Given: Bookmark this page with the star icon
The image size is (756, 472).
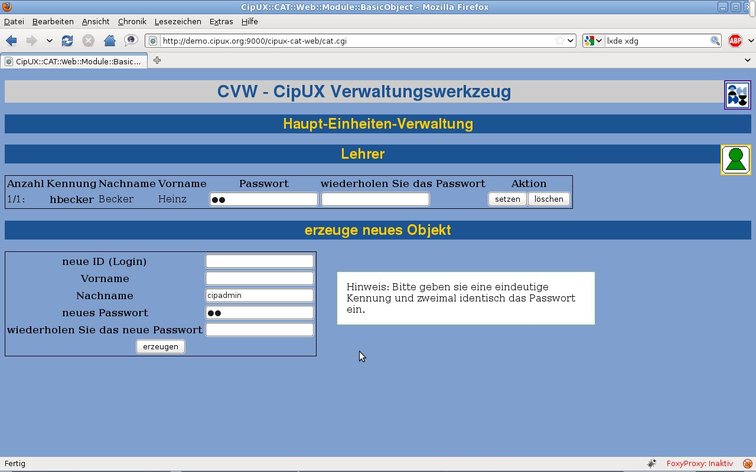Looking at the screenshot, I should [560, 41].
